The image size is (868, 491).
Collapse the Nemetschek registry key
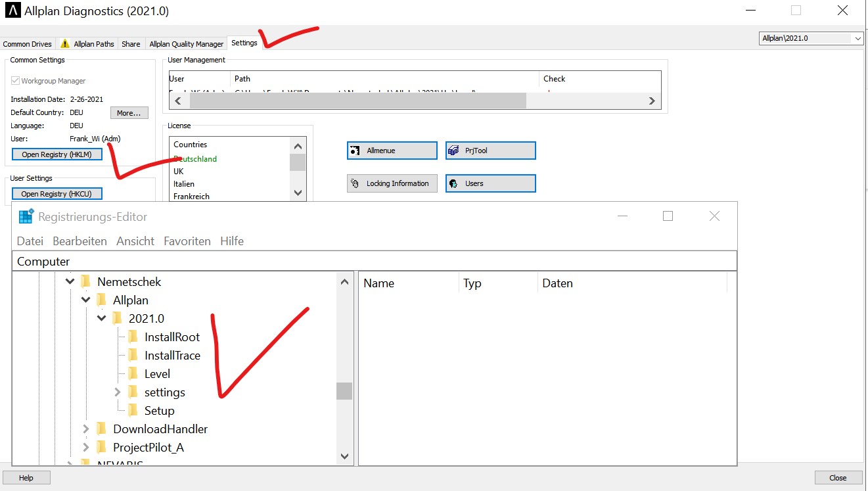pyautogui.click(x=70, y=282)
